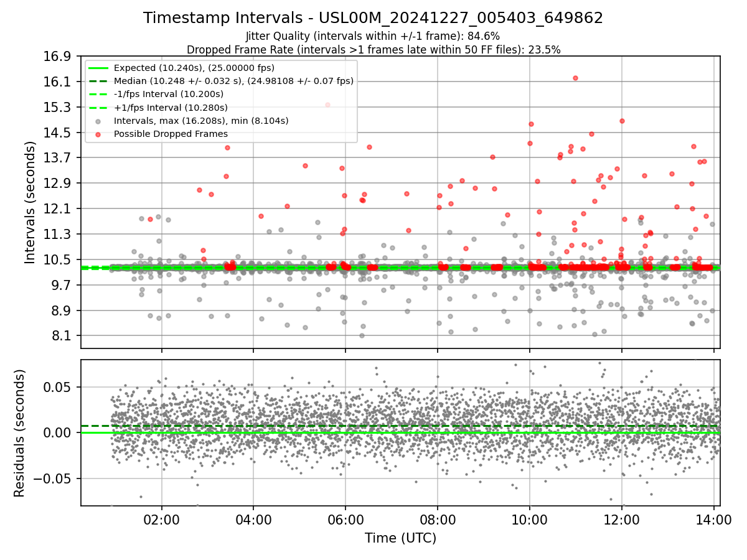Click the gray marker in the Intervals legend entry
The image size is (747, 560).
pos(99,121)
